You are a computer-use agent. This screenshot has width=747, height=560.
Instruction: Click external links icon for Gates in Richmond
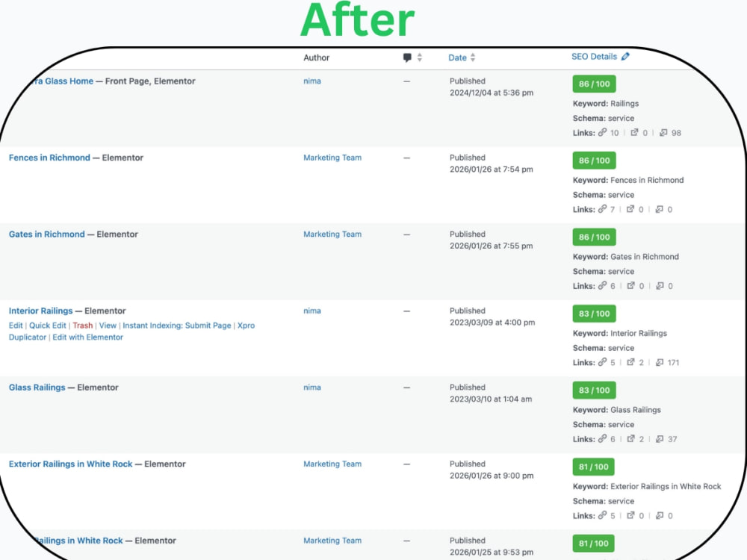[630, 286]
